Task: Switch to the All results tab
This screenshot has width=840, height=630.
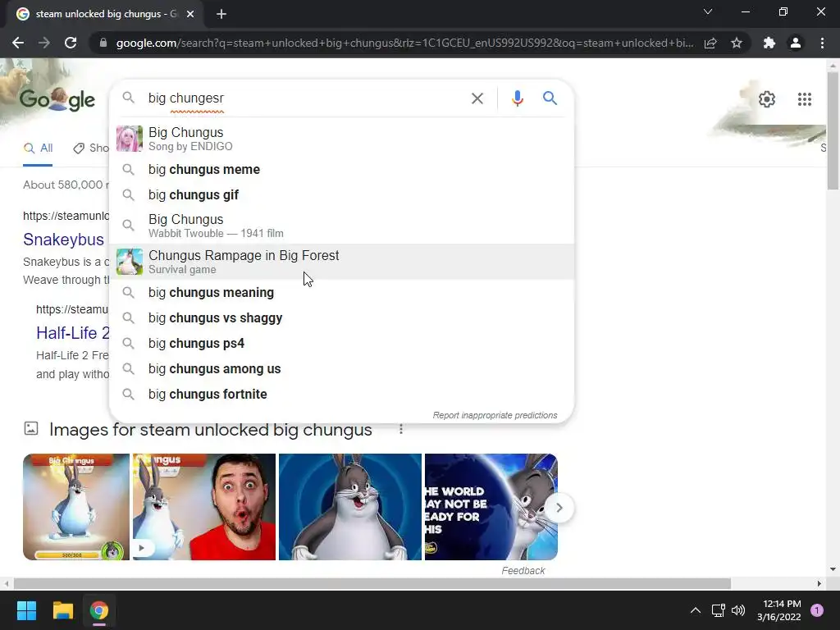Action: [38, 148]
